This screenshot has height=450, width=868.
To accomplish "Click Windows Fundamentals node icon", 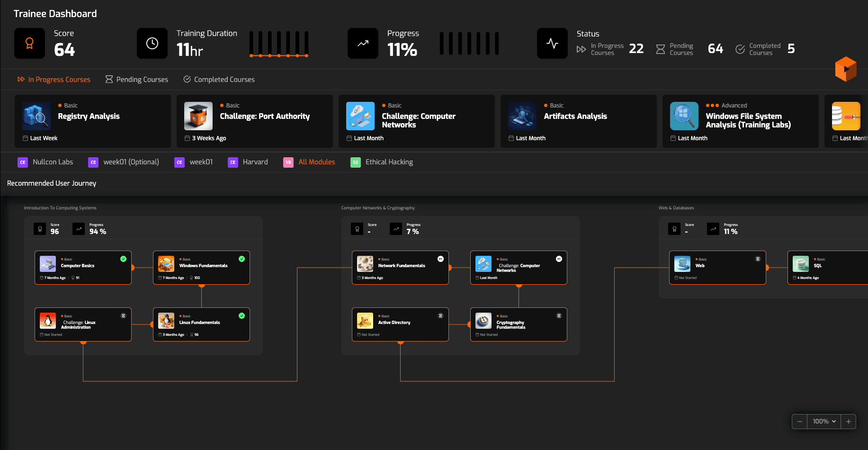I will (166, 264).
